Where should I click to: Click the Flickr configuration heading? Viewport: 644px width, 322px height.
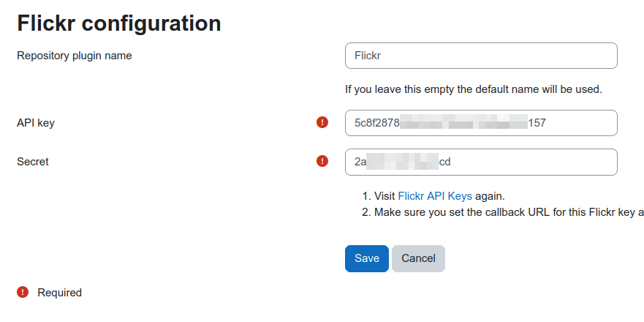(119, 23)
